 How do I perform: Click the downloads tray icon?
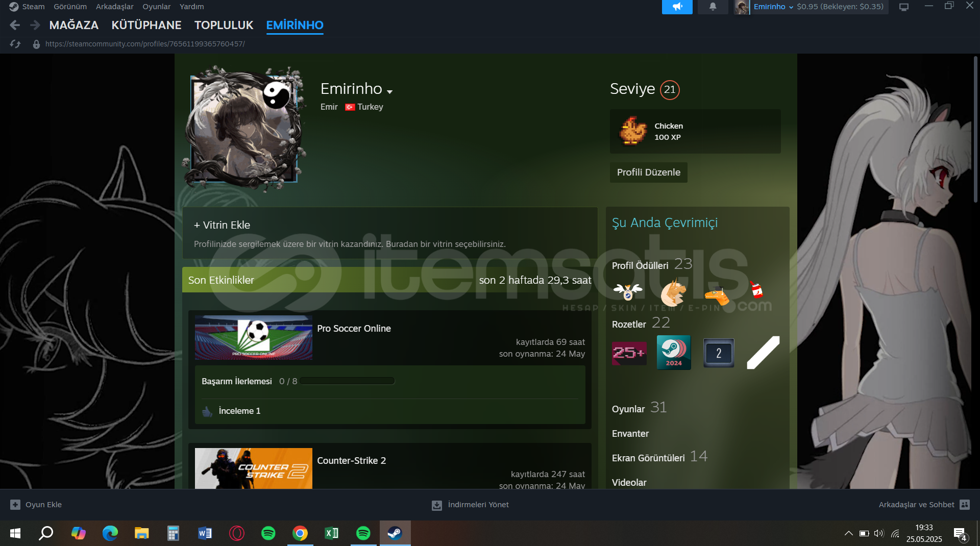(437, 505)
